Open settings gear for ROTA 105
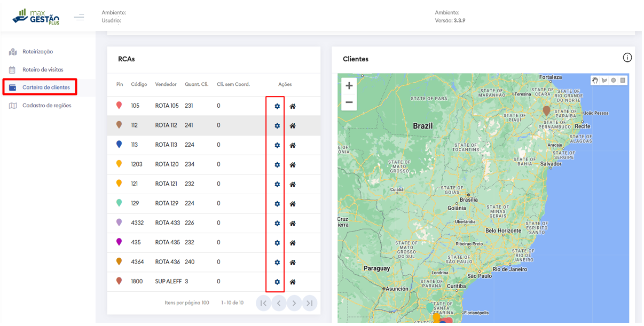This screenshot has height=326, width=644. (x=277, y=106)
